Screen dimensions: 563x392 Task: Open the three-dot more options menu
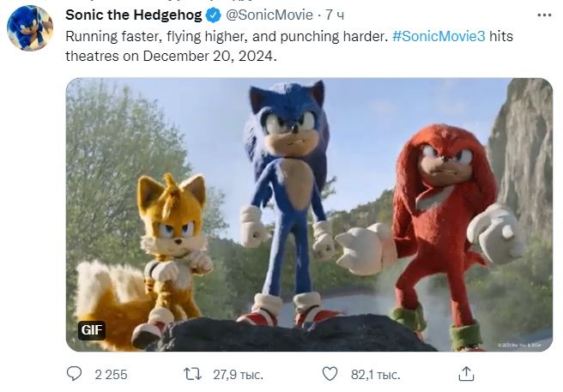541,15
